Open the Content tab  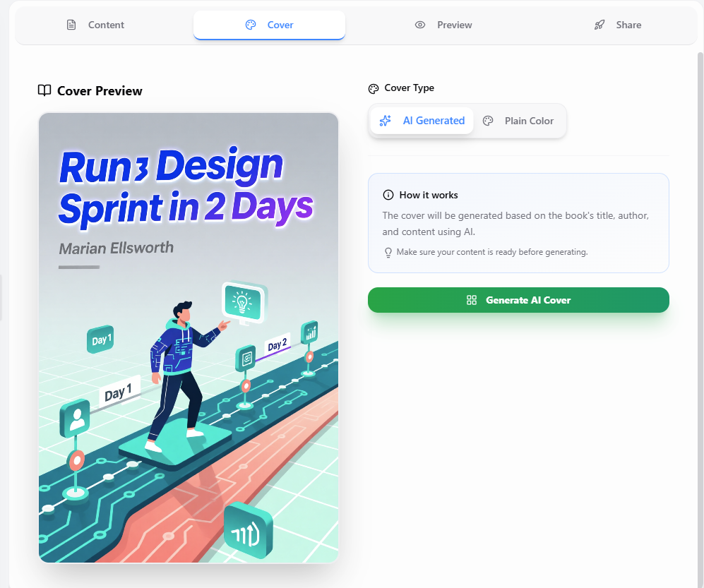tap(105, 25)
